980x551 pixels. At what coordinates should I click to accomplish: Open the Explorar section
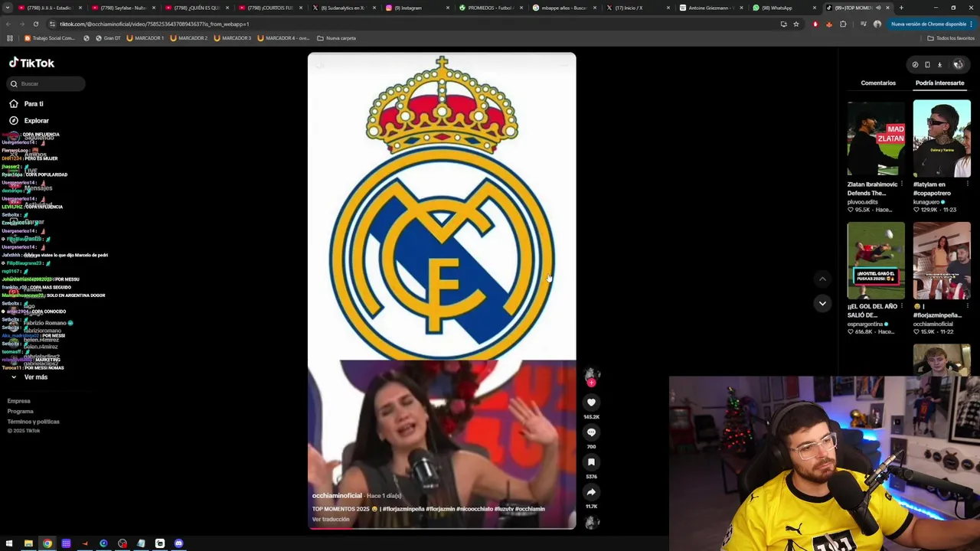point(29,120)
